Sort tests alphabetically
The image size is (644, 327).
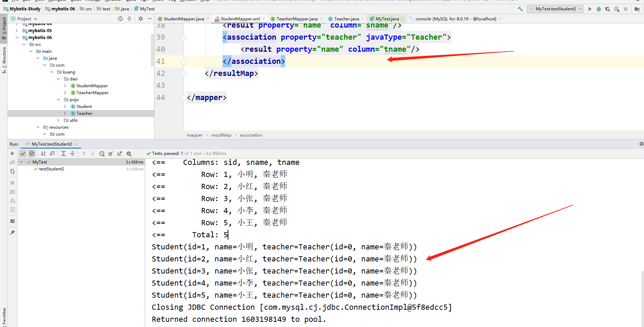pos(43,153)
